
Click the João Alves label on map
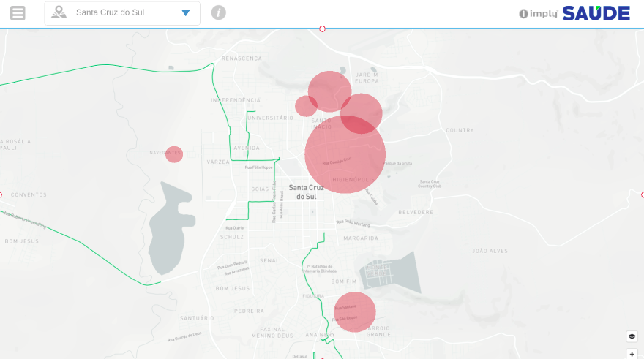(x=490, y=251)
